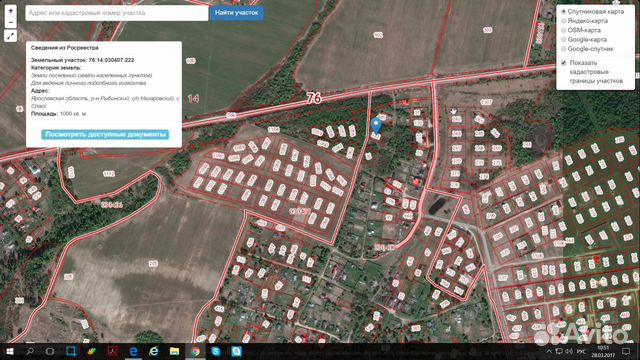Open Adobe Acrobat from the taskbar
The height and width of the screenshot is (360, 640).
(112, 351)
